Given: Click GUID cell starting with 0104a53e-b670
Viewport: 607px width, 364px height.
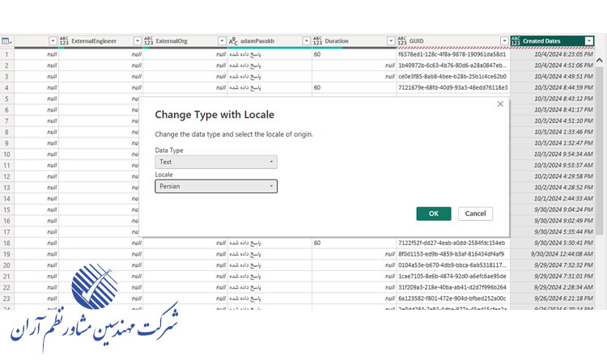Looking at the screenshot, I should (x=453, y=265).
